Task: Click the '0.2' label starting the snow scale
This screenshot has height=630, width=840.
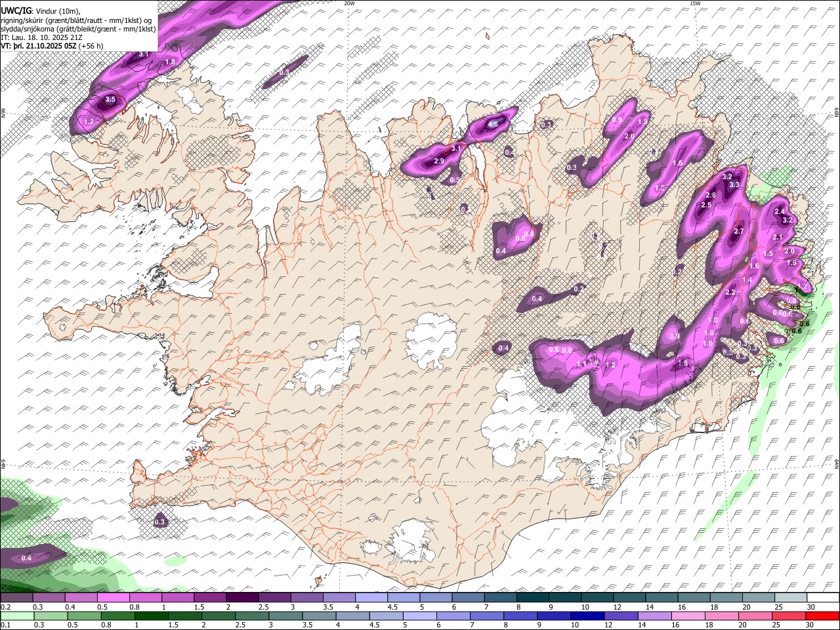Action: click(5, 607)
